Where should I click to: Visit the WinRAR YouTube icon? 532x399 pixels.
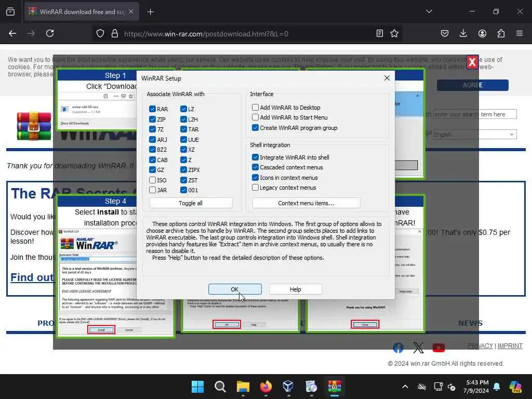(438, 348)
